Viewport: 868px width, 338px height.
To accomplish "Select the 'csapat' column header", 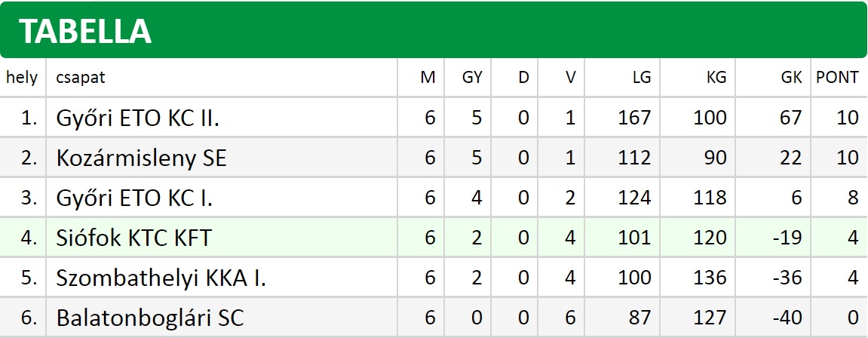I will coord(80,78).
